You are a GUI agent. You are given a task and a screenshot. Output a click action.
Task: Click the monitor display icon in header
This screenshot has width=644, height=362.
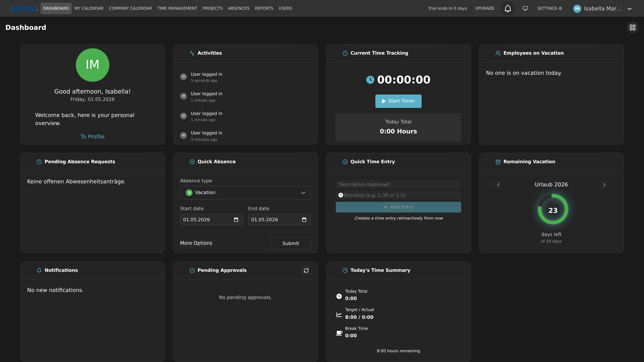[x=525, y=9]
